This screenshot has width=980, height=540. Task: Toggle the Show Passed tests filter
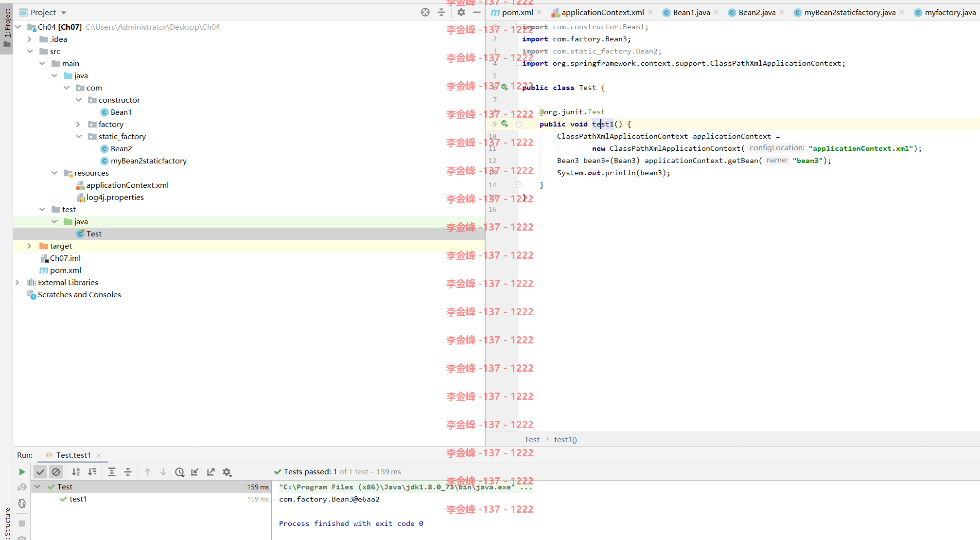click(x=40, y=472)
